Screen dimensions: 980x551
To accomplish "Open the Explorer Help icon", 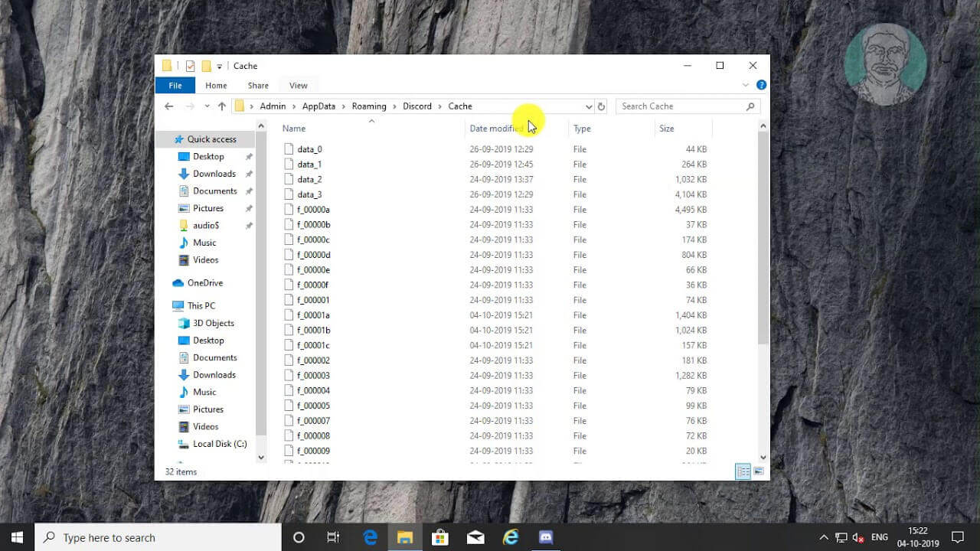I will [x=761, y=85].
